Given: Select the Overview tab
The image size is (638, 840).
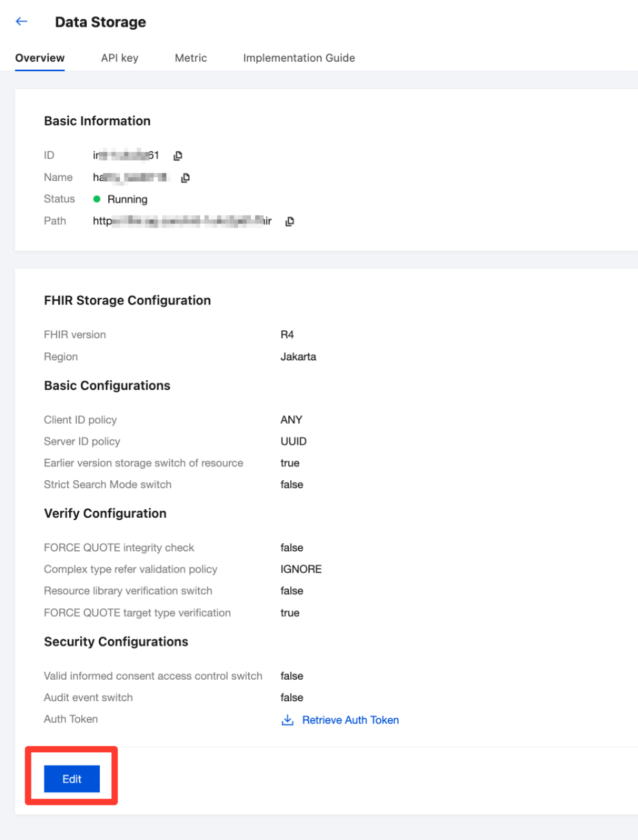Looking at the screenshot, I should coord(40,58).
